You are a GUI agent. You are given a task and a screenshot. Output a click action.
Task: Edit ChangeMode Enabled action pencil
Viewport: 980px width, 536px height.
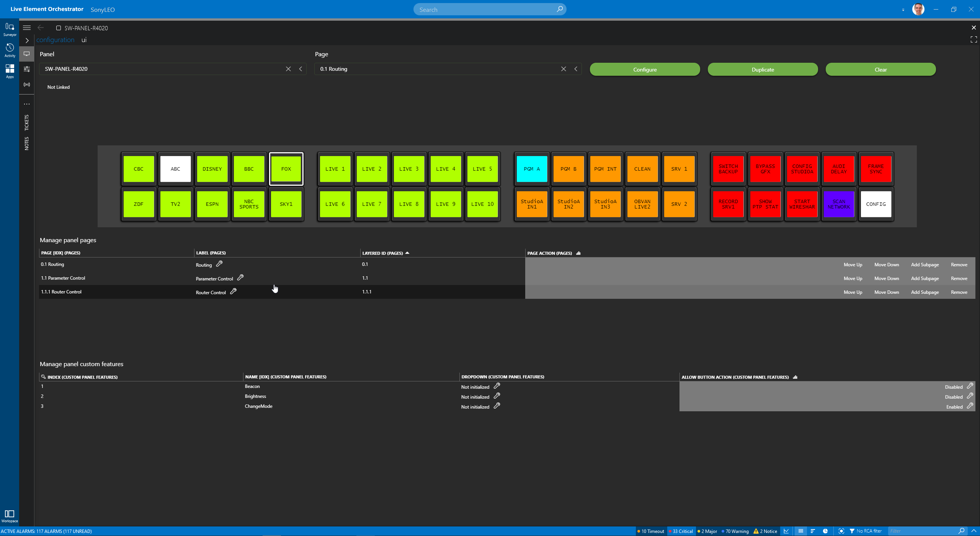coord(970,406)
